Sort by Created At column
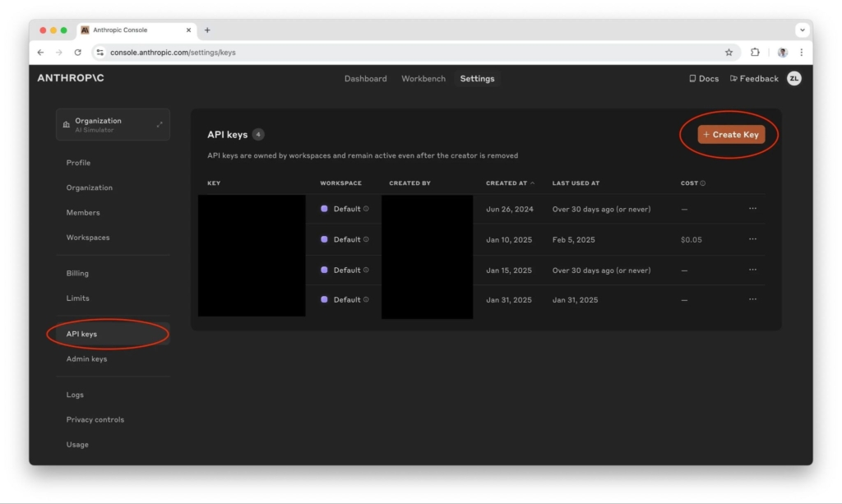The width and height of the screenshot is (842, 504). click(x=510, y=183)
